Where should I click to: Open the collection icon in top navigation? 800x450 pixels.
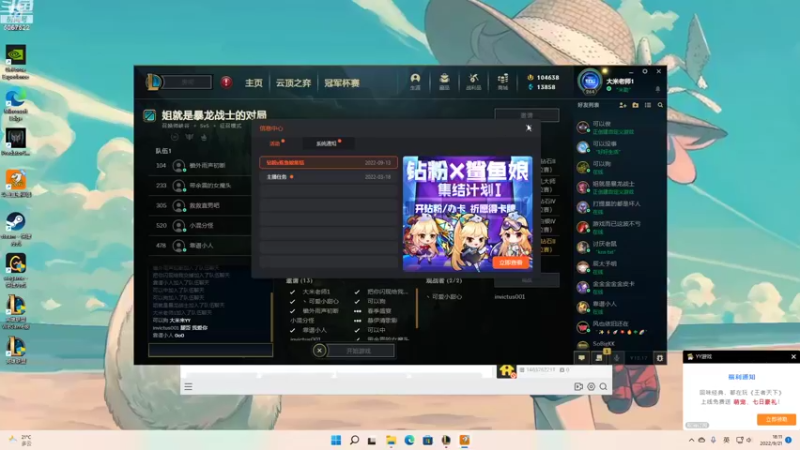tap(444, 81)
